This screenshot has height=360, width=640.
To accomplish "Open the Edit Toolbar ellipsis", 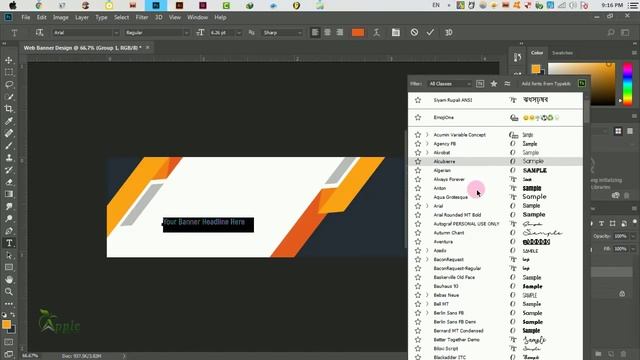I will pos(9,304).
